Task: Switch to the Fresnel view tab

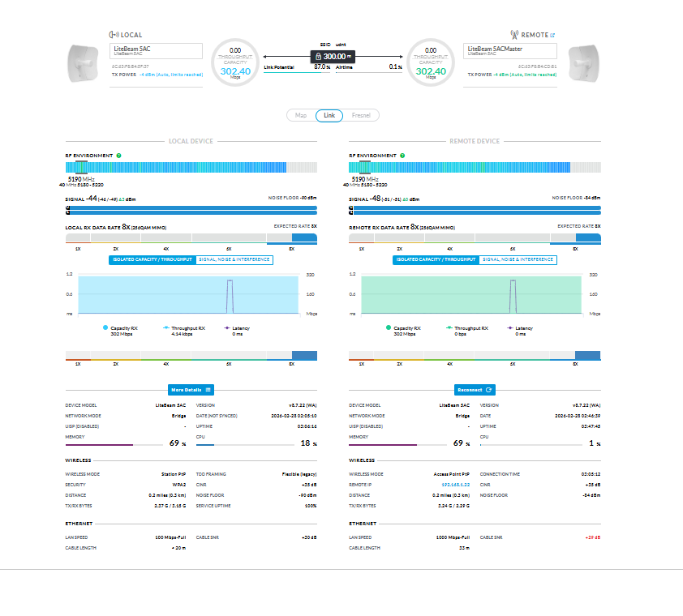Action: click(x=361, y=115)
